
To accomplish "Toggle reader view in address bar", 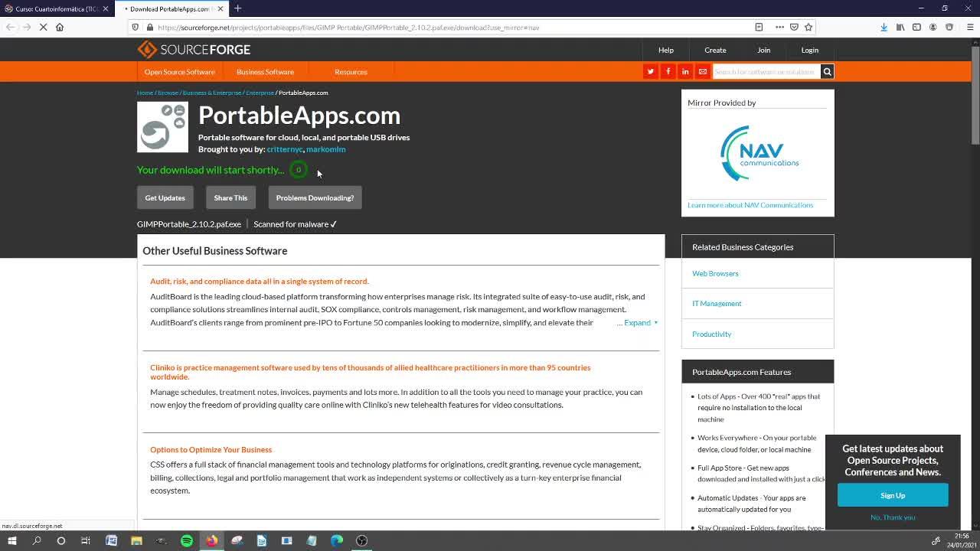I will [759, 28].
